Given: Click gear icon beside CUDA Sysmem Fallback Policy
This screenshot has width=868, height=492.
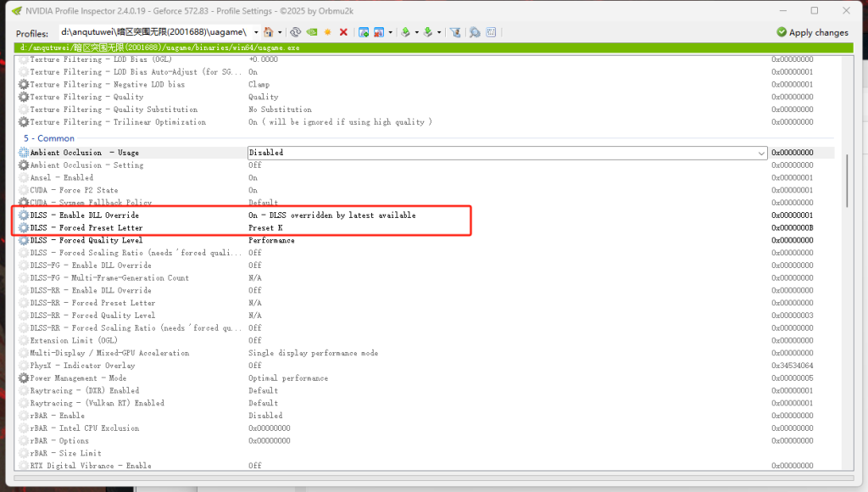Looking at the screenshot, I should click(23, 203).
